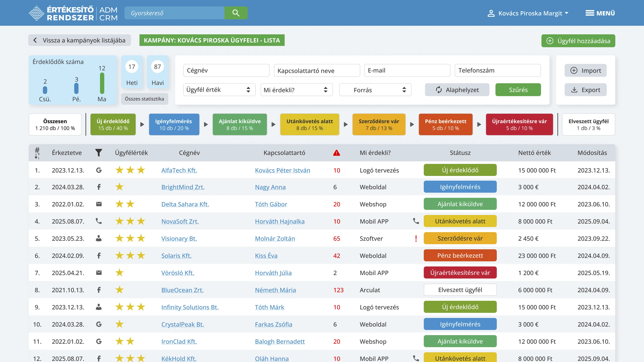
Task: Click the Facebook source icon for BrightMind Zrt.
Action: point(99,187)
